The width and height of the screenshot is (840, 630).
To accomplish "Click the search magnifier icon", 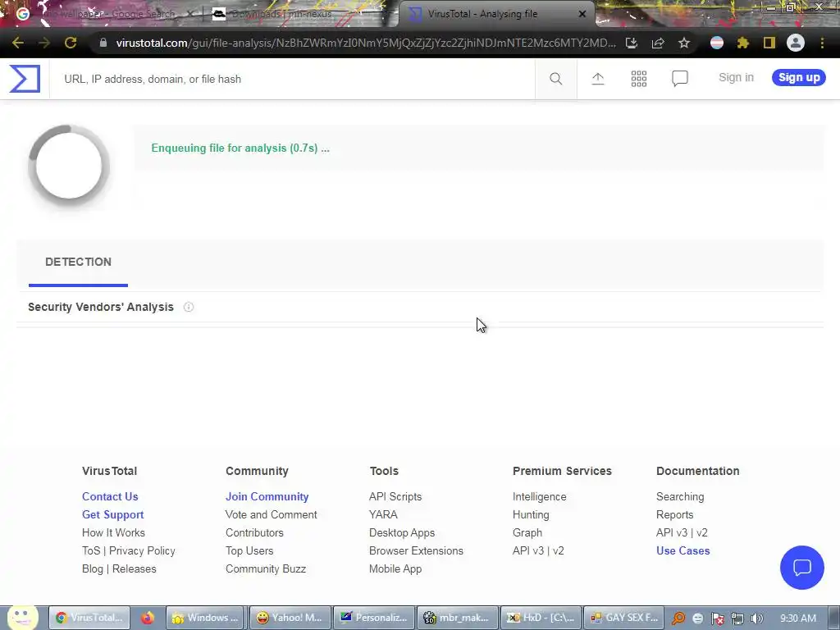I will coord(556,79).
